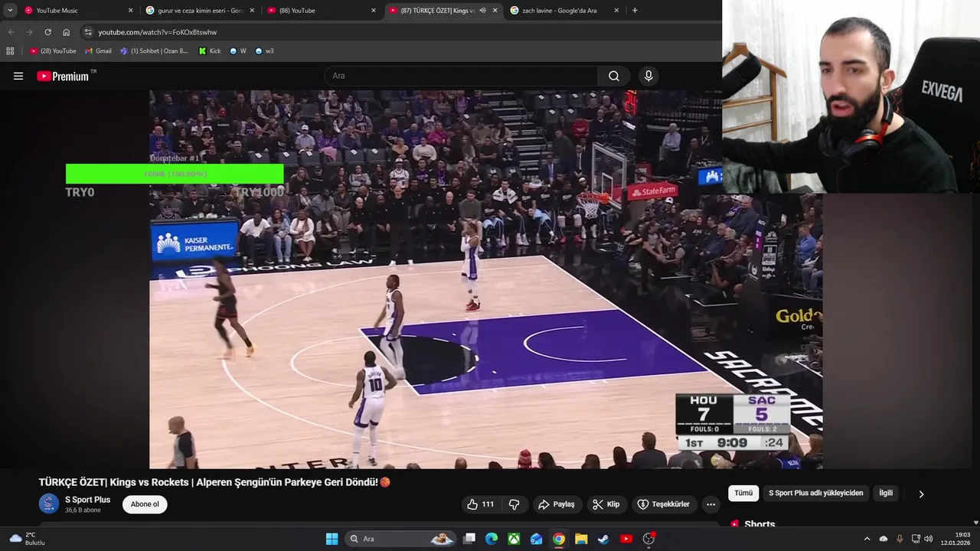Viewport: 980px width, 551px height.
Task: Show more filter chips with arrow
Action: tap(921, 494)
